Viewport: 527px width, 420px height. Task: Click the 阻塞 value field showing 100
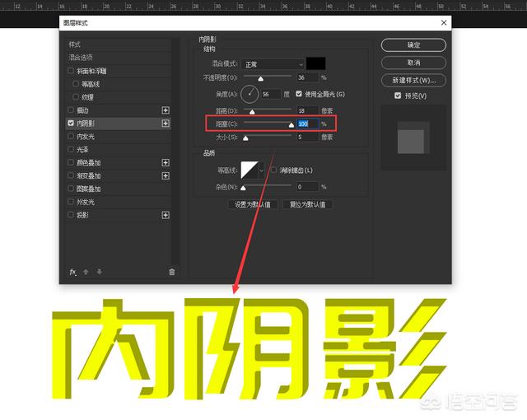(307, 124)
